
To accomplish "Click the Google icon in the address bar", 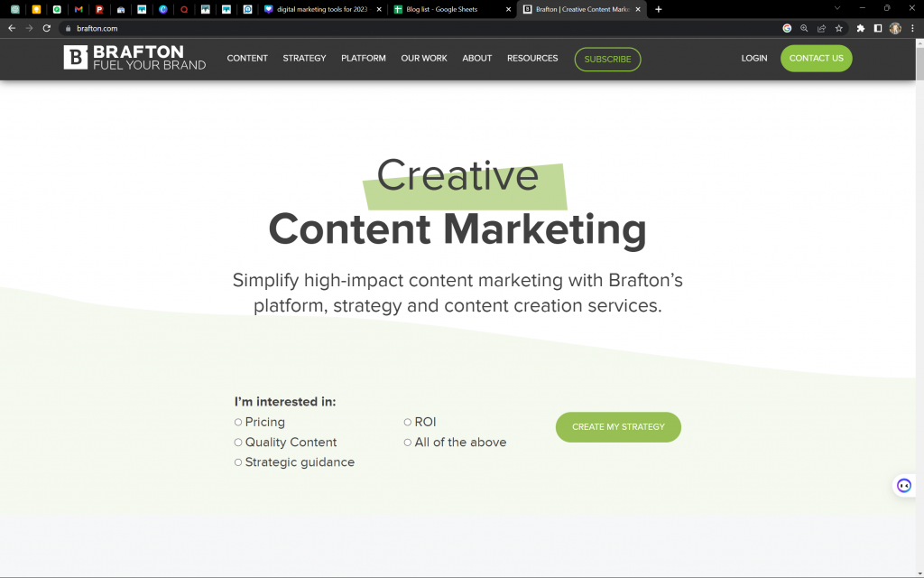I will tap(787, 28).
